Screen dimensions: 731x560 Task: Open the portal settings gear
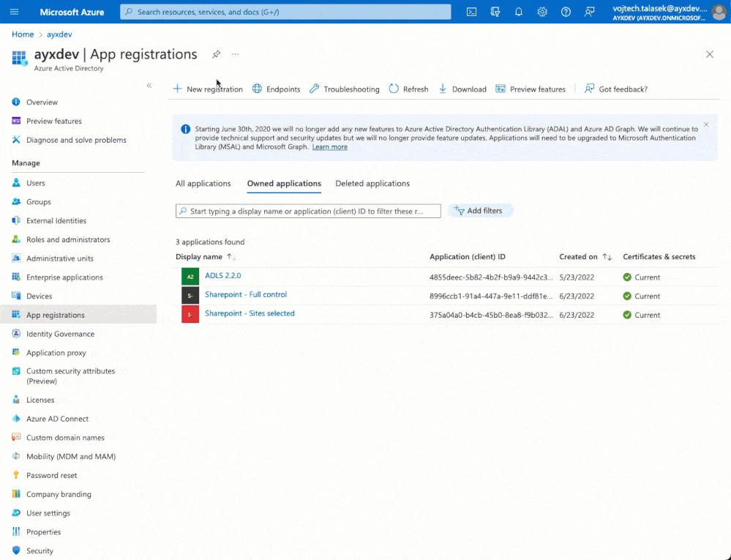point(541,12)
